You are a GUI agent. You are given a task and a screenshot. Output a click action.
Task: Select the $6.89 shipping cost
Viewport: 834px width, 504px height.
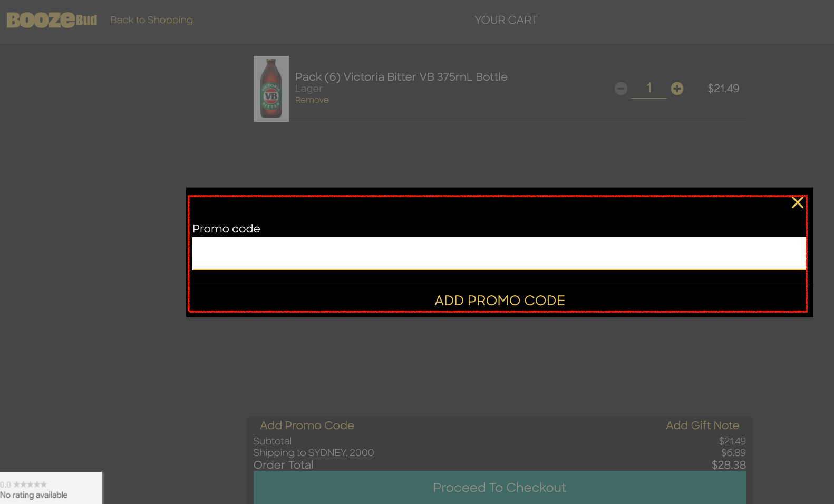point(733,453)
